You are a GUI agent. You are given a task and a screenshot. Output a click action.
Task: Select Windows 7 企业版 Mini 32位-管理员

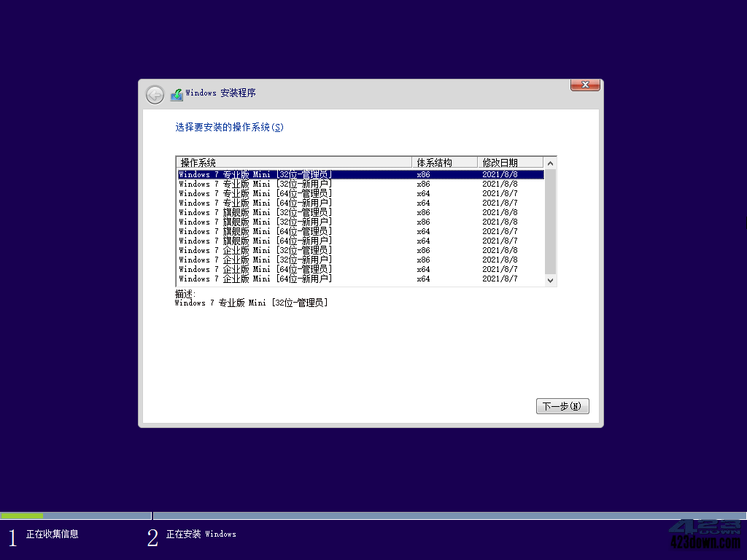(292, 250)
